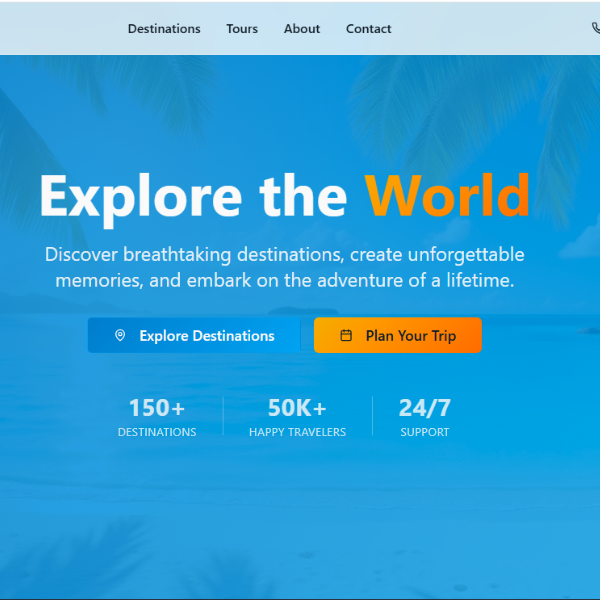Select the '50K+' happy travelers statistic
This screenshot has width=600, height=600.
(x=297, y=408)
